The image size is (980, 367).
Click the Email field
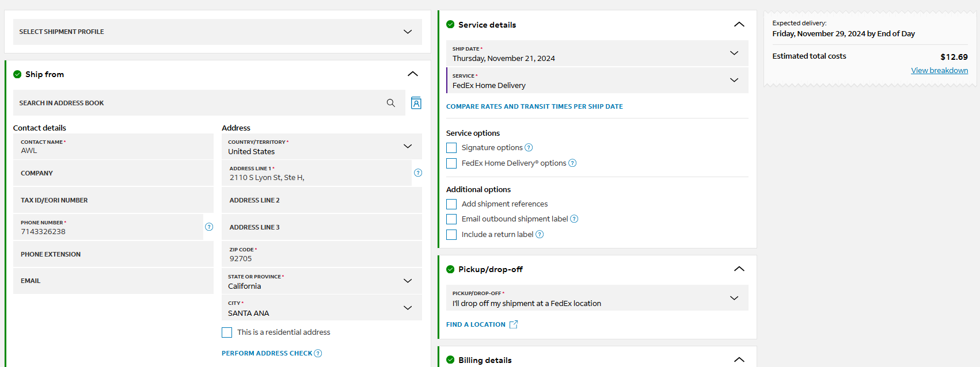click(113, 281)
